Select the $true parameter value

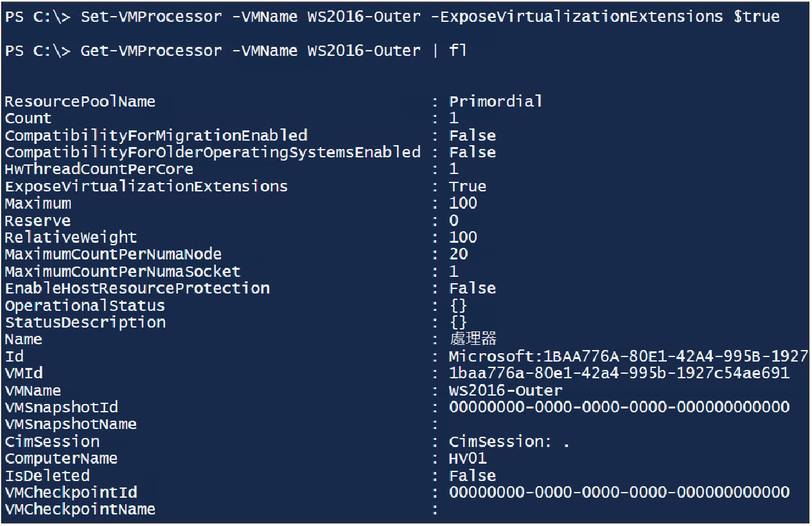click(x=756, y=17)
